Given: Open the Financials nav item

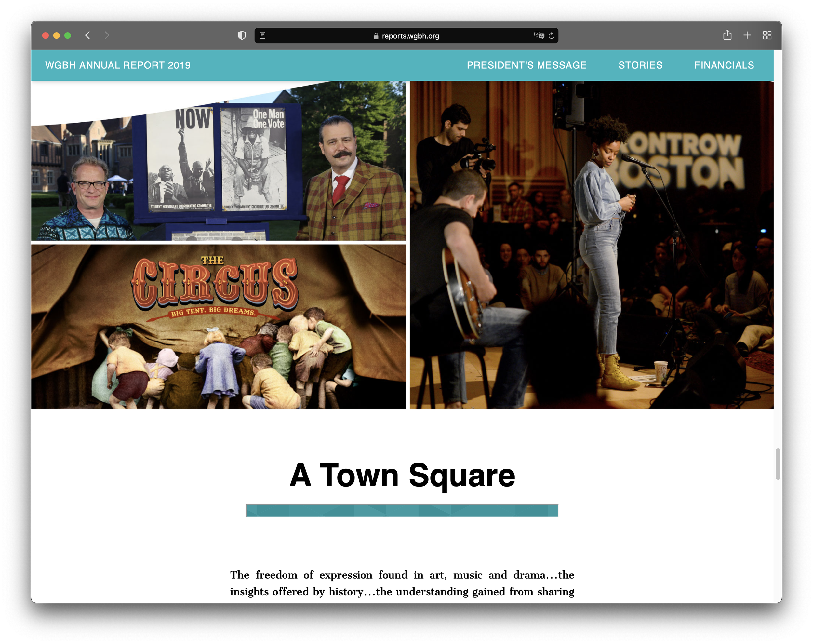Looking at the screenshot, I should pos(724,65).
